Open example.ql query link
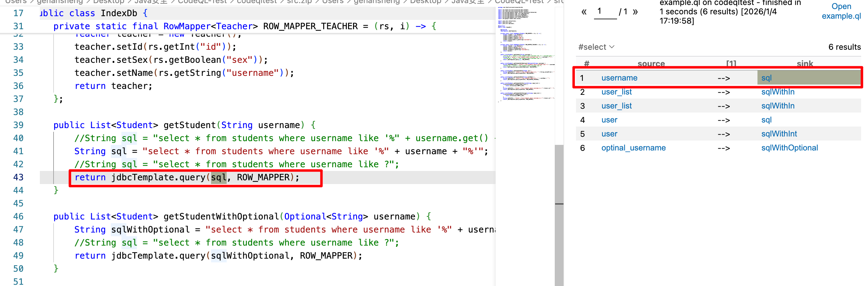Viewport: 868px width, 286px height. (841, 11)
